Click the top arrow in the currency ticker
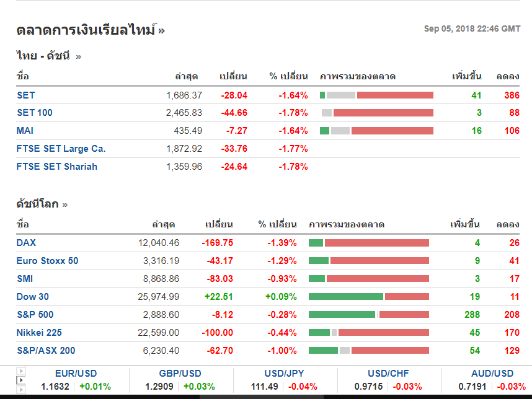Image resolution: width=532 pixels, height=399 pixels. pyautogui.click(x=20, y=372)
